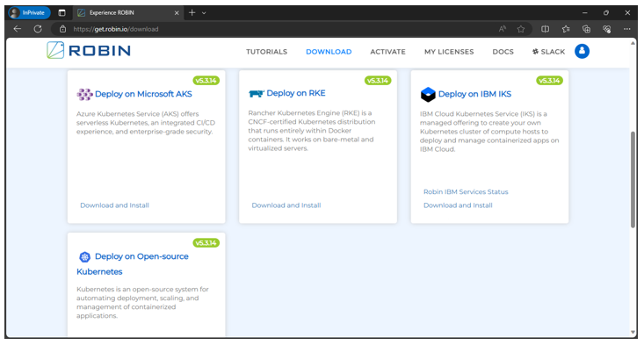This screenshot has width=644, height=345.
Task: Close the Experience ROBIN tab
Action: (x=177, y=12)
